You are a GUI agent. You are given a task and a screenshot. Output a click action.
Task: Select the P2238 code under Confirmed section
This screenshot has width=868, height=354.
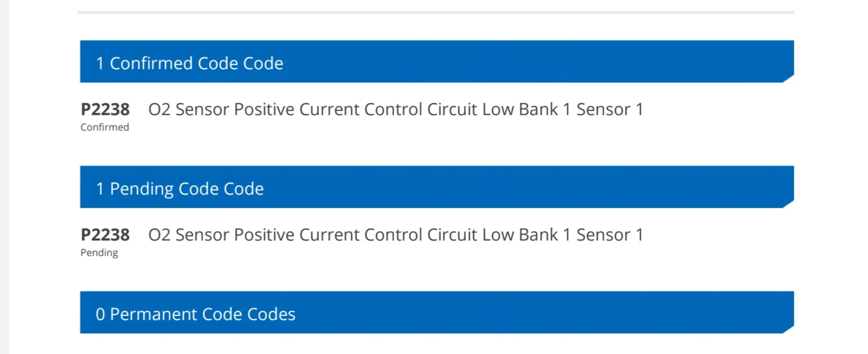click(105, 109)
